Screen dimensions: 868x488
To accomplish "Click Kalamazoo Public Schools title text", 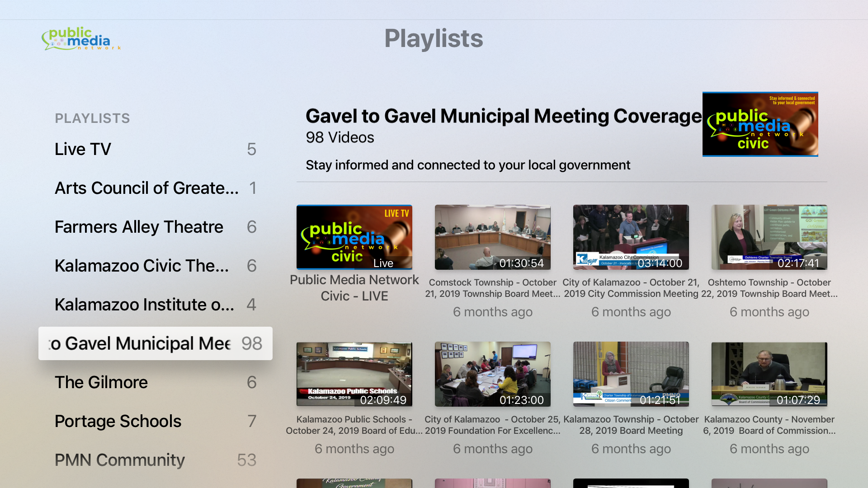I will 354,425.
